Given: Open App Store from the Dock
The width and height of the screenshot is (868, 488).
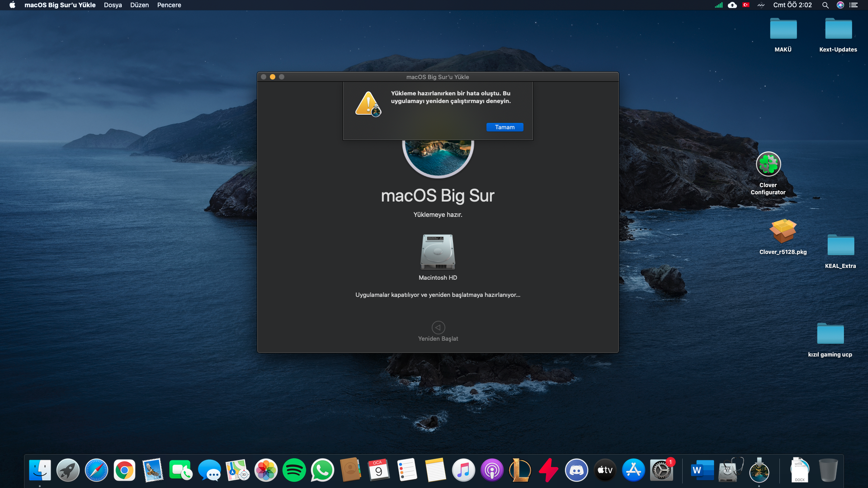Looking at the screenshot, I should click(x=633, y=470).
